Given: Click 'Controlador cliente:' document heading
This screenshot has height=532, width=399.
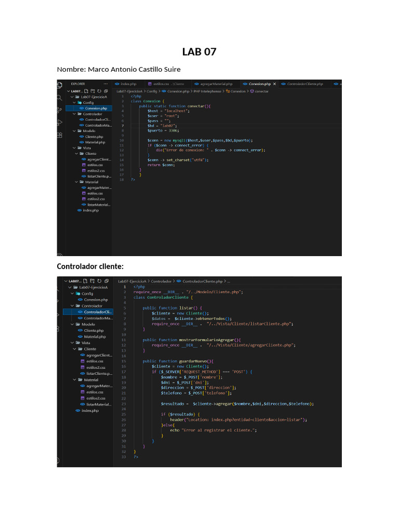Looking at the screenshot, I should [x=90, y=267].
